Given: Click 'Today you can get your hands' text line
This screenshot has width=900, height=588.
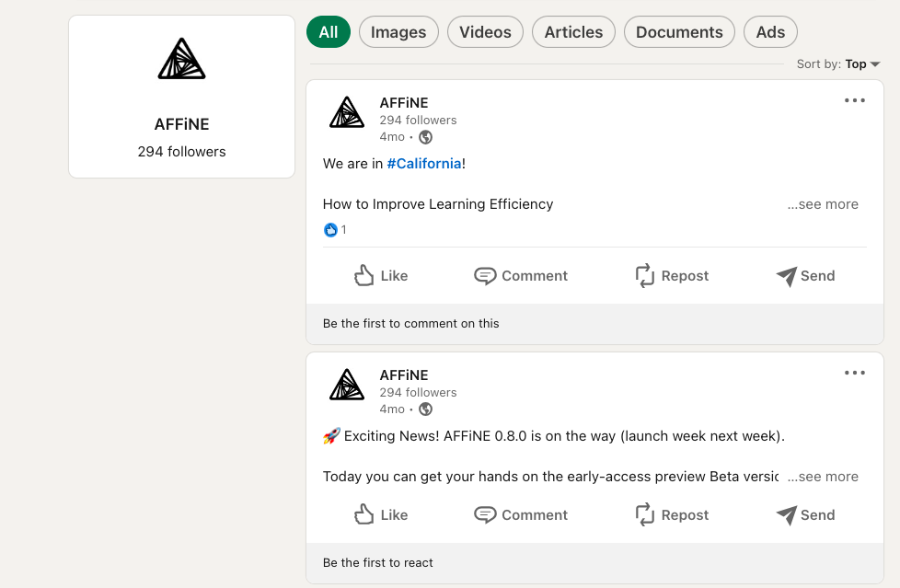Looking at the screenshot, I should coord(550,477).
